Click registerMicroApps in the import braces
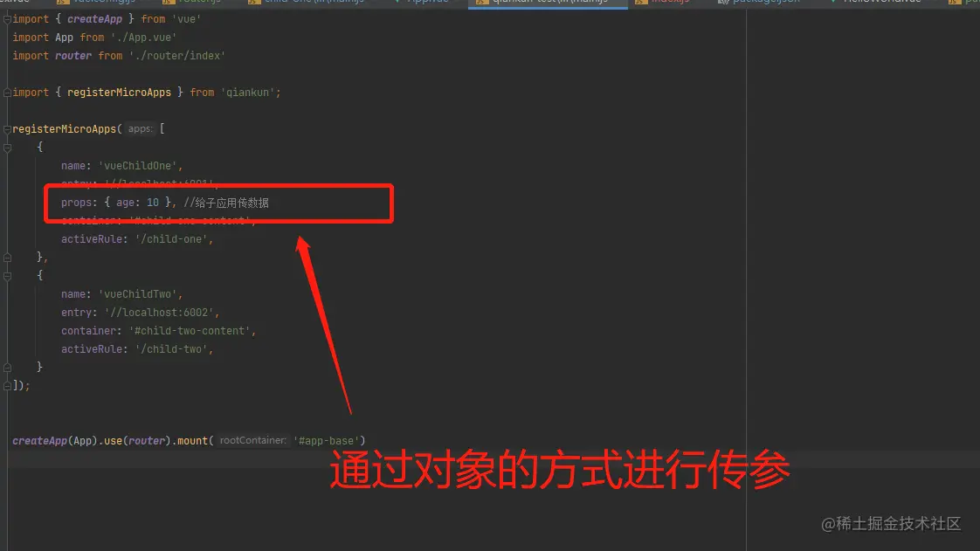 click(x=119, y=93)
